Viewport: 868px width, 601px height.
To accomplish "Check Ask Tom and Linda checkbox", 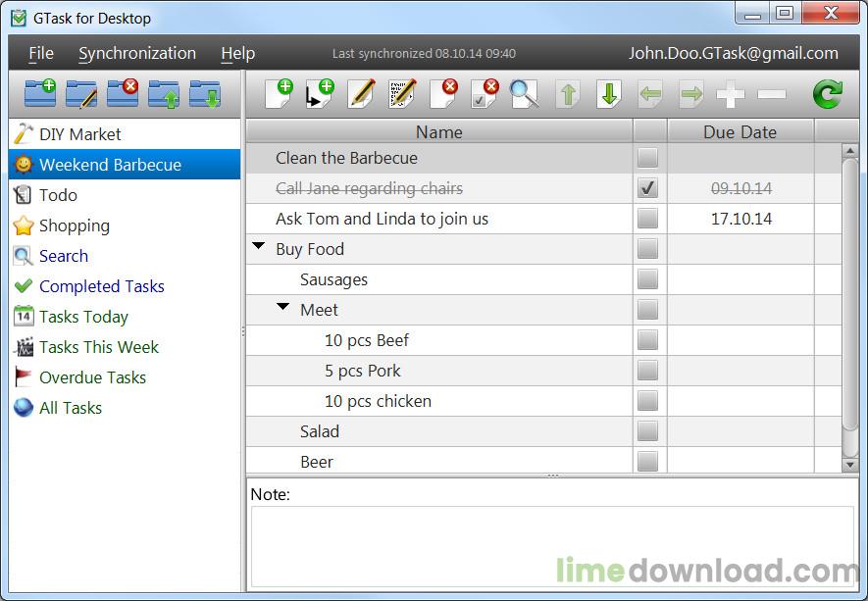I will [647, 219].
